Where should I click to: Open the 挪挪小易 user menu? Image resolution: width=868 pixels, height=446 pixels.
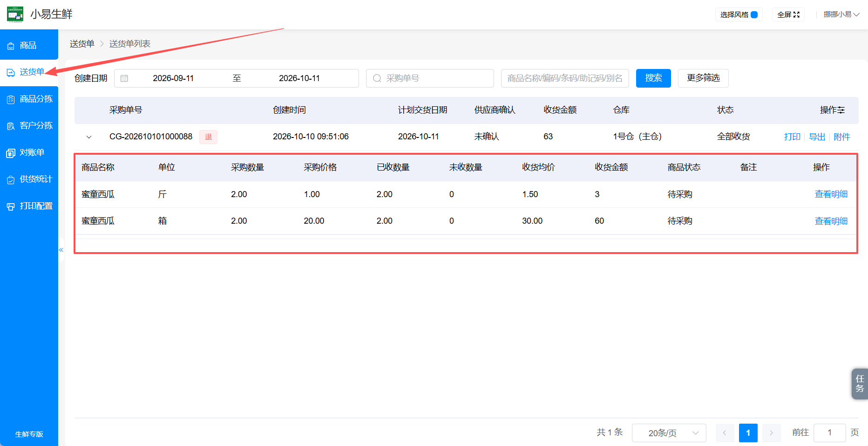pos(841,14)
